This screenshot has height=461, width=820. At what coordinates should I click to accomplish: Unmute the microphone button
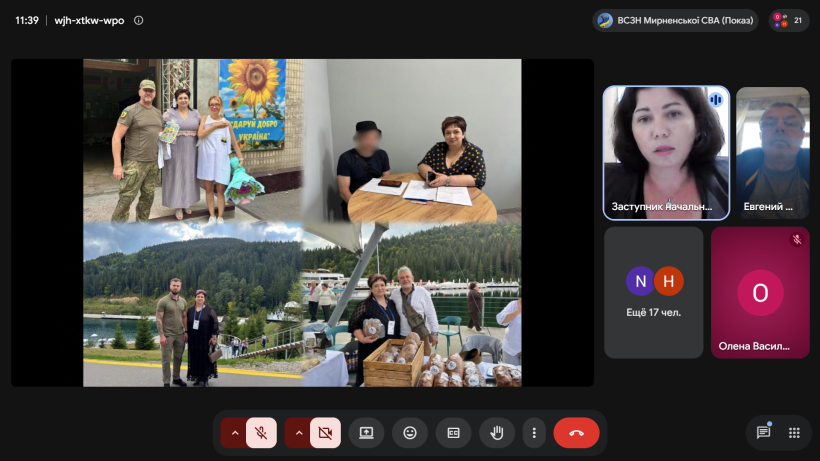click(x=261, y=433)
